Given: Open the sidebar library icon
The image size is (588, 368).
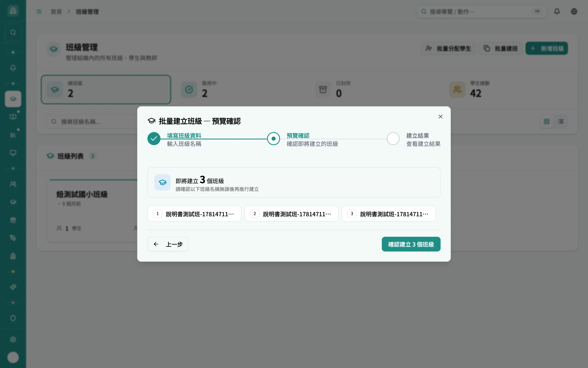Looking at the screenshot, I should pos(13,135).
